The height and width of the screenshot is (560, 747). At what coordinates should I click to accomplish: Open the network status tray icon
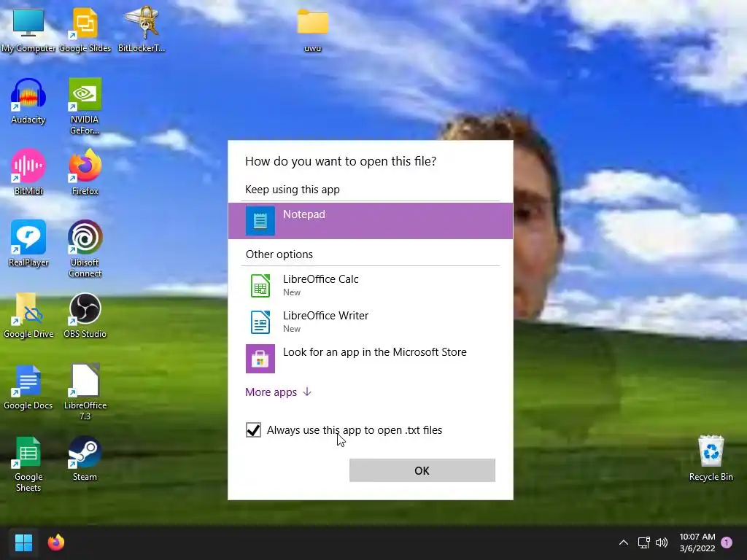point(643,542)
